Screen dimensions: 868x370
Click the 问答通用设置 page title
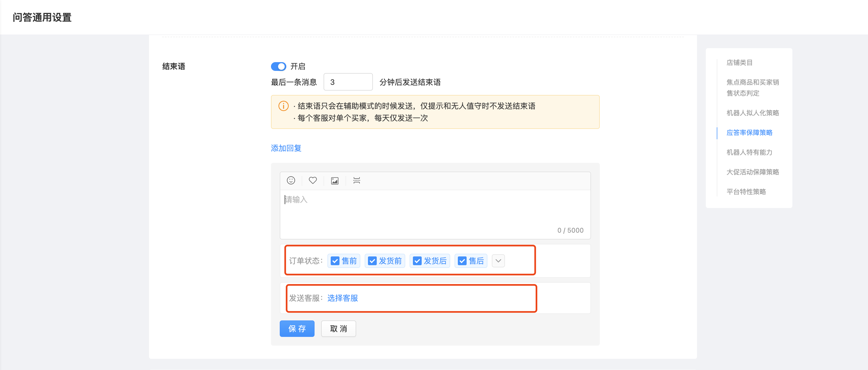point(42,17)
